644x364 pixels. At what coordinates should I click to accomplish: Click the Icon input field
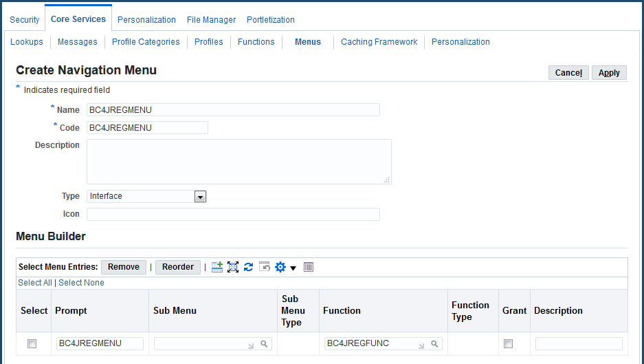233,214
